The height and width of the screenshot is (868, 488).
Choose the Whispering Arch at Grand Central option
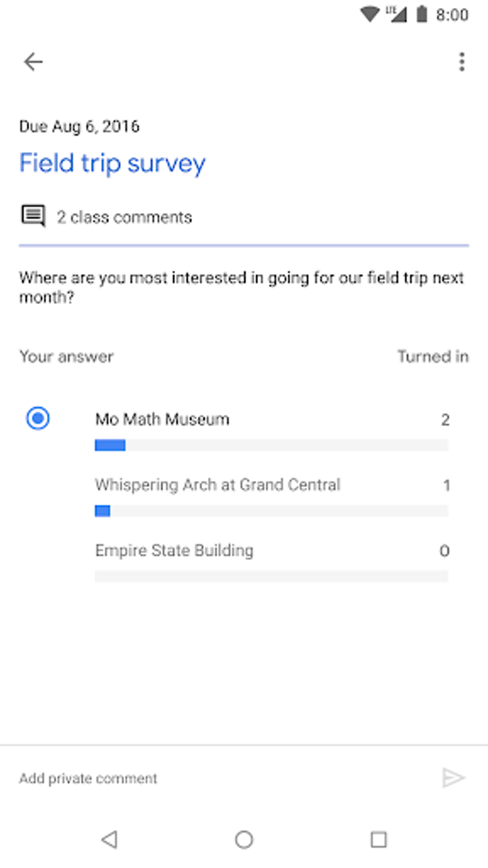click(218, 485)
